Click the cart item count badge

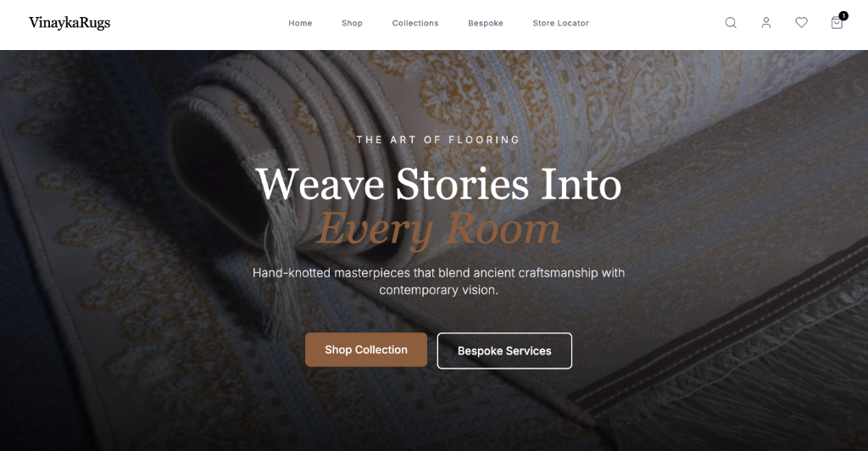(843, 15)
